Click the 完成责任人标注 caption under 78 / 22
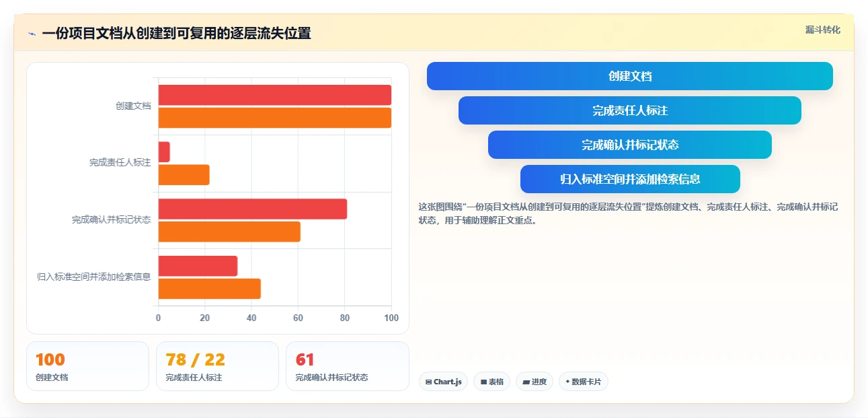This screenshot has width=868, height=418. pos(194,378)
